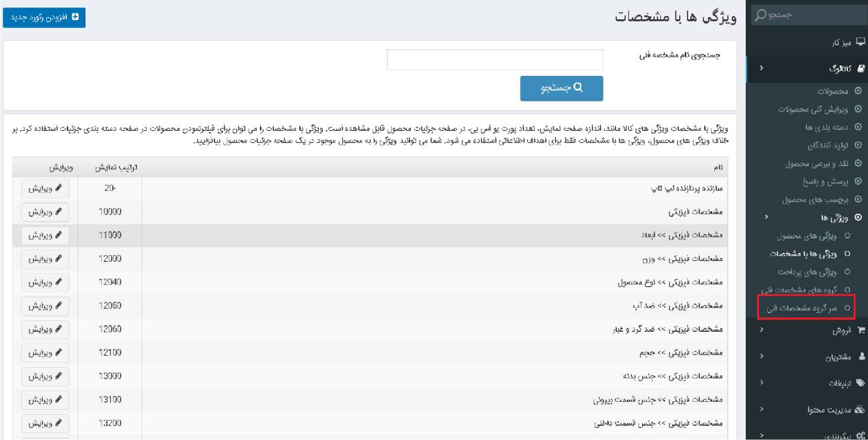Expand the مشتریان menu chevron

761,357
